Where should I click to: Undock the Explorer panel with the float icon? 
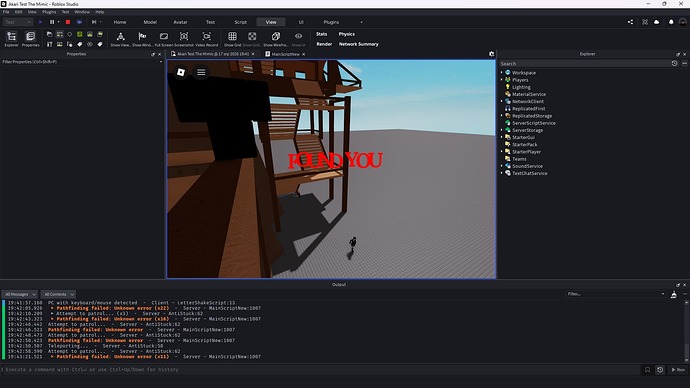coord(678,54)
